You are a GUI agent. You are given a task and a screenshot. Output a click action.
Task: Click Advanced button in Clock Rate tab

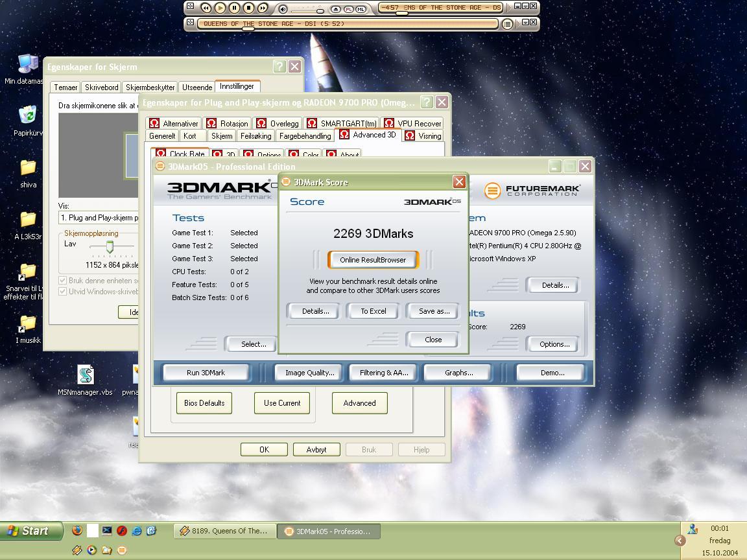point(359,403)
